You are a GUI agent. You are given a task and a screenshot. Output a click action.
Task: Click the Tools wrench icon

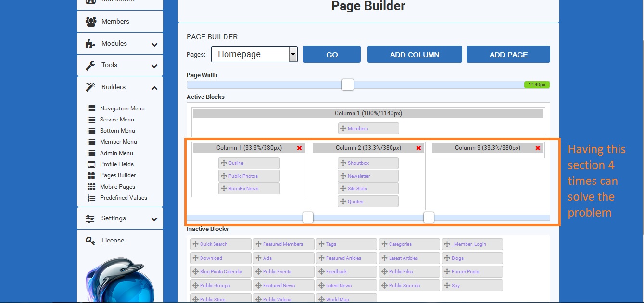90,65
